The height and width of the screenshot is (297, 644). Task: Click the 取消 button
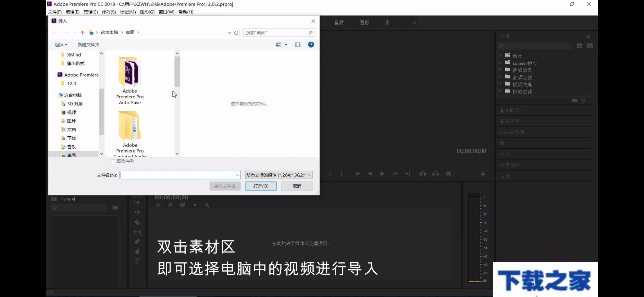pos(297,186)
